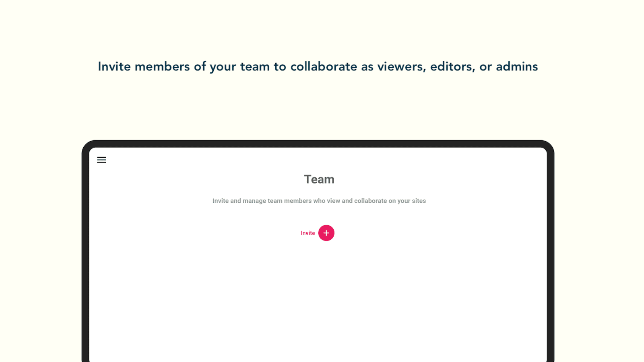Click the word 'collaborate' in the gray subtitle
The image size is (644, 362).
pos(370,201)
